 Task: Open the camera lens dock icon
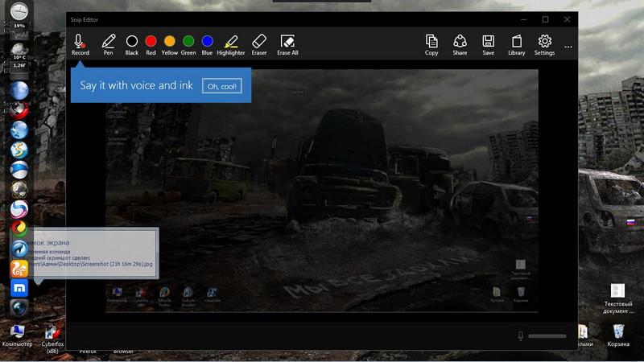(x=19, y=308)
